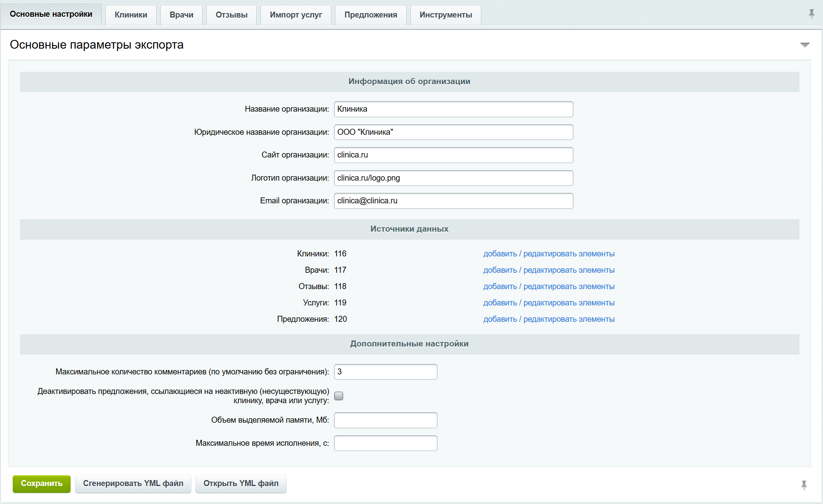Click Открыть YML файл

tap(241, 484)
